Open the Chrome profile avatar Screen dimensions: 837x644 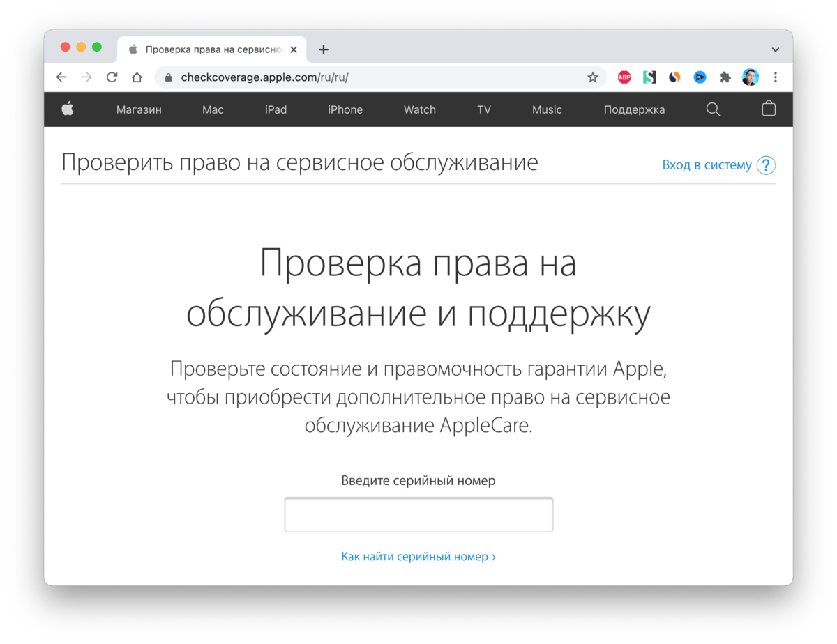(x=751, y=77)
